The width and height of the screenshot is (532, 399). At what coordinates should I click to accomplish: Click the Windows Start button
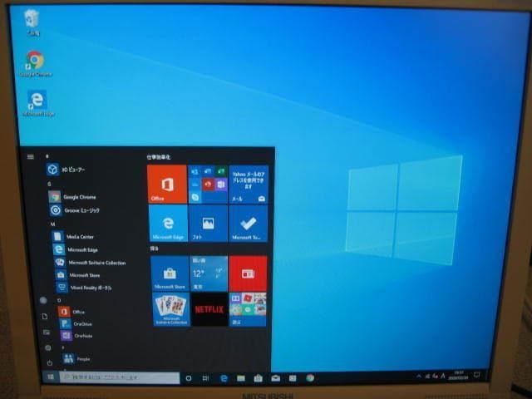51,377
